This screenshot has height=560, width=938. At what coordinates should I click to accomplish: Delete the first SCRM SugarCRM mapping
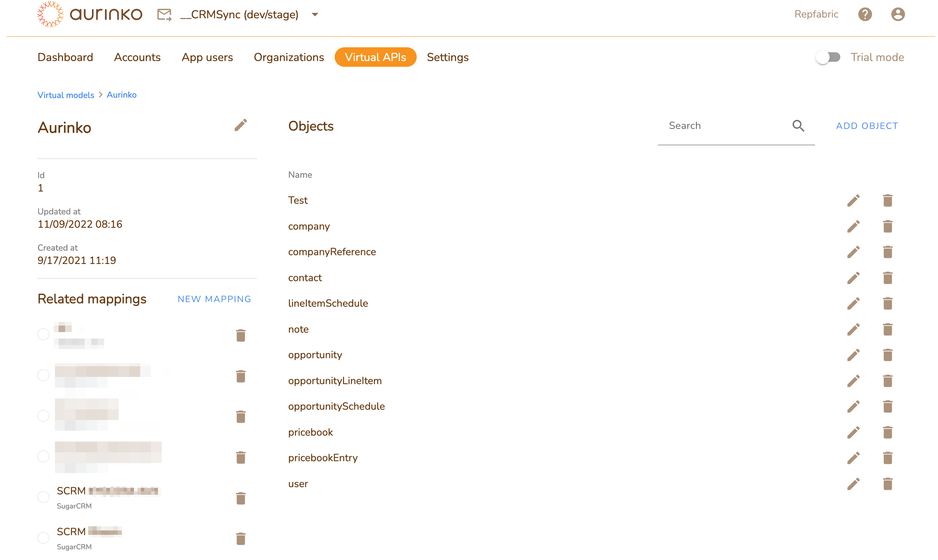[x=240, y=498]
